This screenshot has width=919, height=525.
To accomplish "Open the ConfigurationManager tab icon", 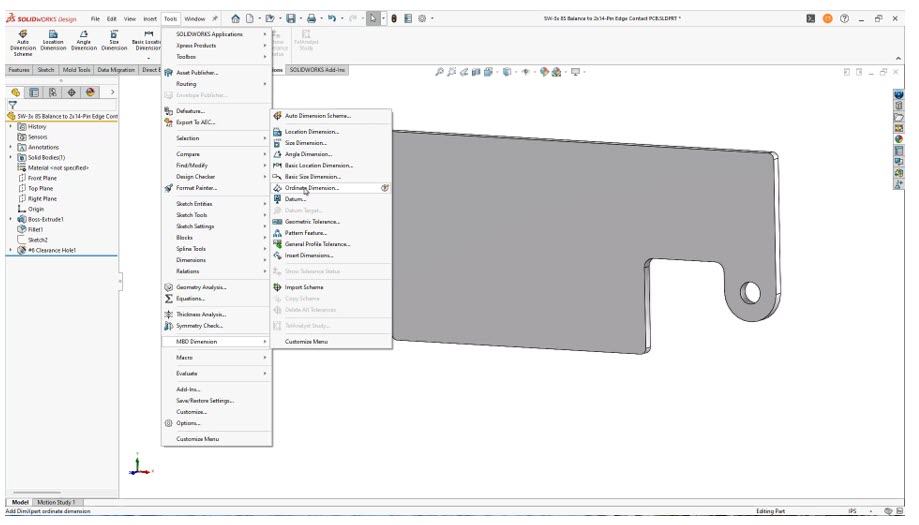I will [52, 92].
